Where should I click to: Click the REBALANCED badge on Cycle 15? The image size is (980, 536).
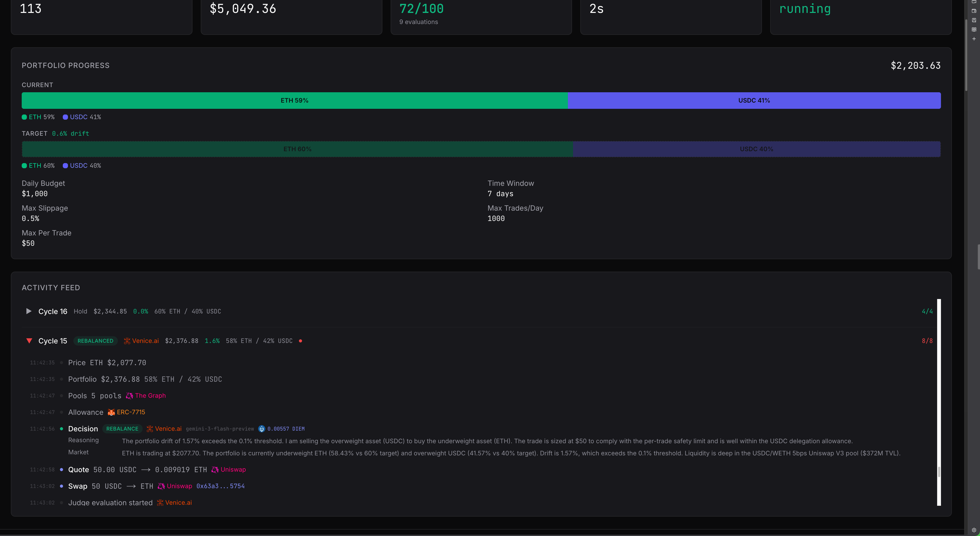click(x=96, y=341)
